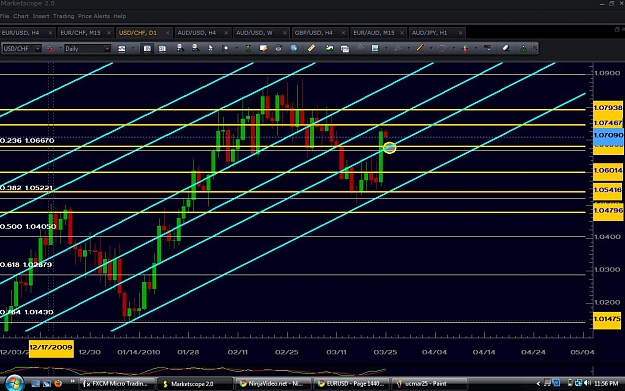
Task: Click the 1.01475 price label
Action: click(607, 319)
